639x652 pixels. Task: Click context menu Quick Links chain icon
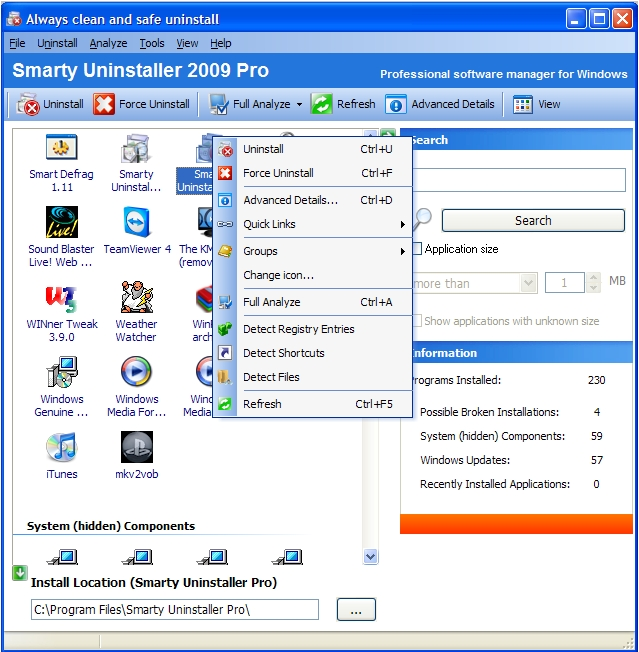coord(225,224)
